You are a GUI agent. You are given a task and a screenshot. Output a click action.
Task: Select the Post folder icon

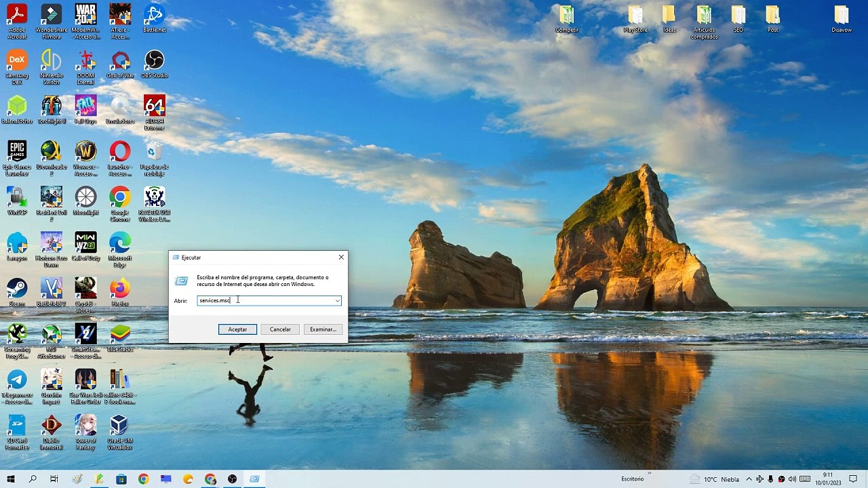(772, 18)
